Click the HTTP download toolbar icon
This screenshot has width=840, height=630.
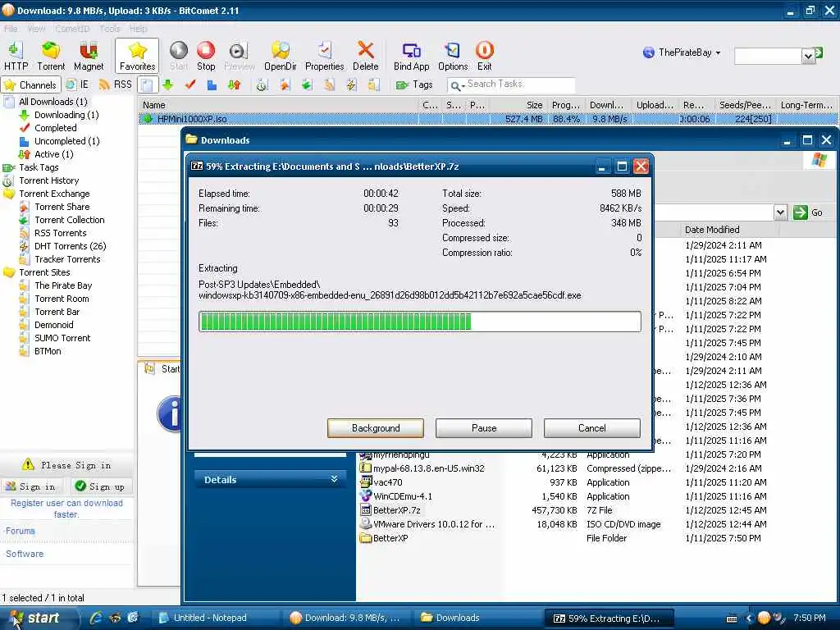(x=16, y=56)
